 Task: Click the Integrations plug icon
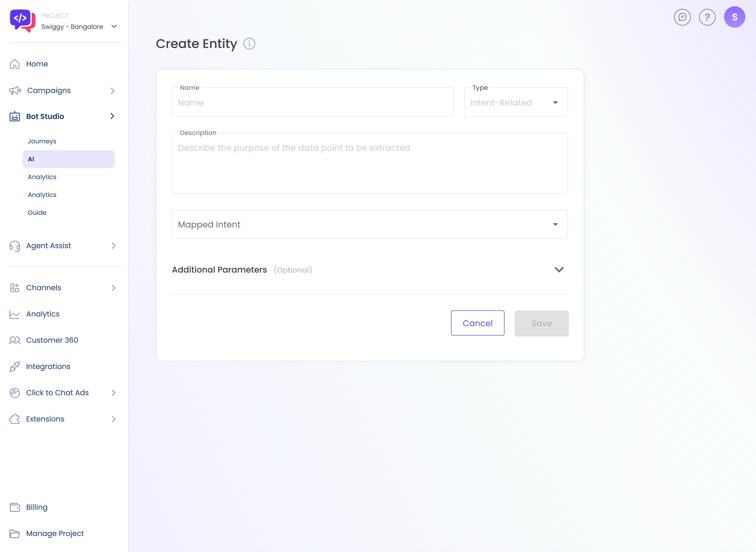[15, 367]
